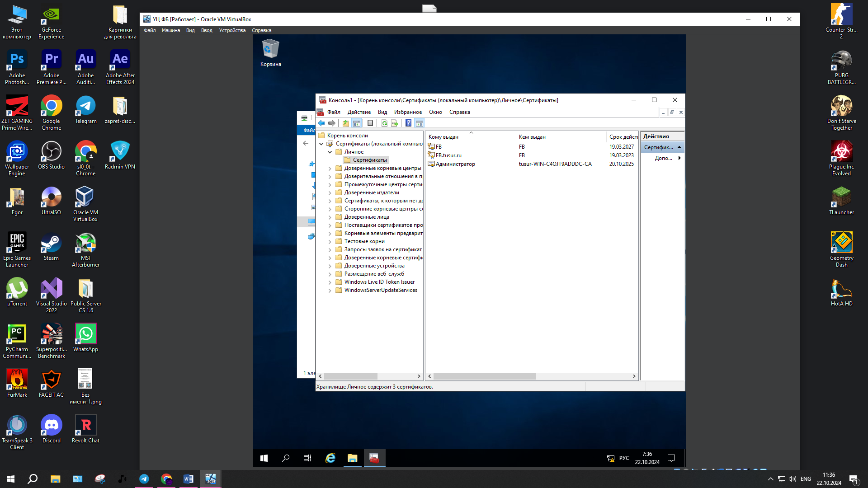The height and width of the screenshot is (488, 868).
Task: Open the Устройства menu in VirtualBox
Action: point(232,30)
